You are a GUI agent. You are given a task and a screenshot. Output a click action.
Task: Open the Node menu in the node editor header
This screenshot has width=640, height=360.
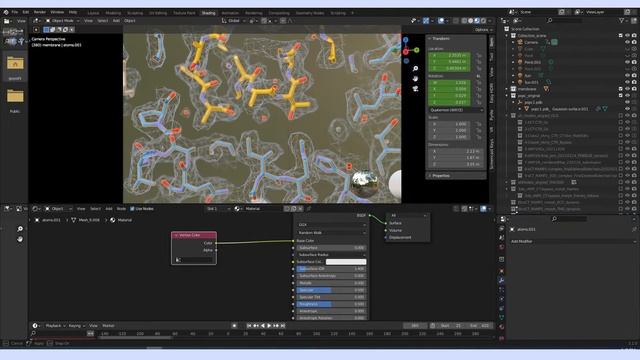[x=121, y=209]
